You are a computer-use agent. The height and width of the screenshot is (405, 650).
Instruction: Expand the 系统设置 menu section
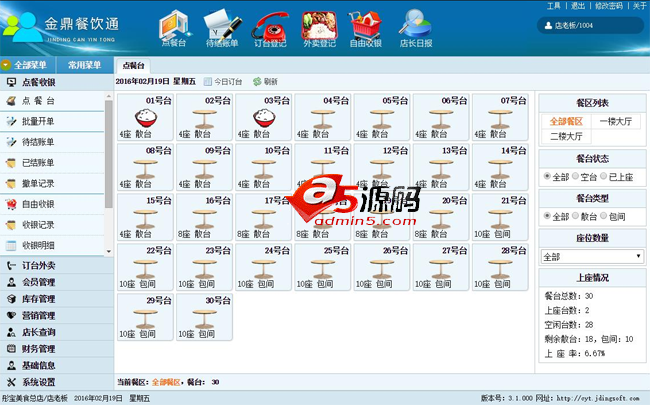pos(57,382)
